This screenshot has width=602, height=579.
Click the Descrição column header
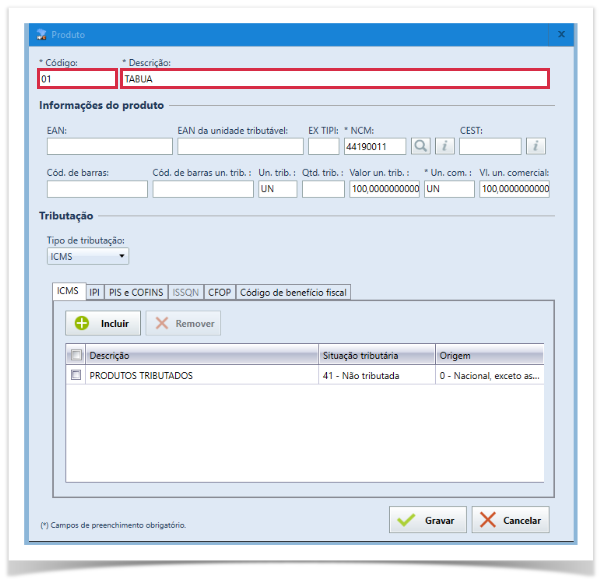pyautogui.click(x=202, y=355)
